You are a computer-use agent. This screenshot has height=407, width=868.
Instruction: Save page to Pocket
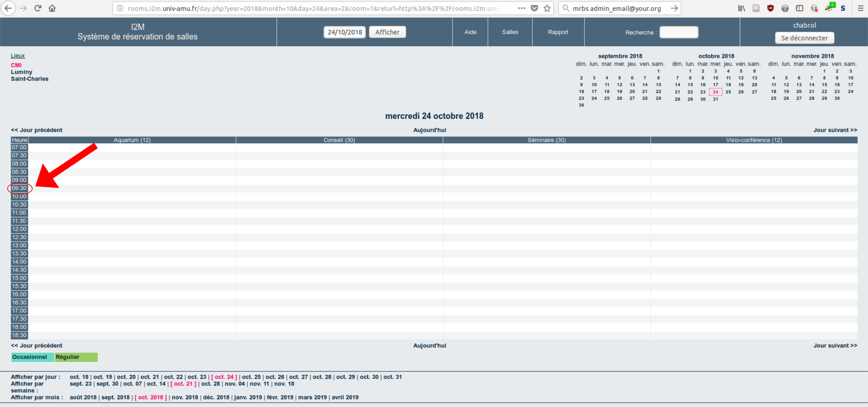(534, 8)
